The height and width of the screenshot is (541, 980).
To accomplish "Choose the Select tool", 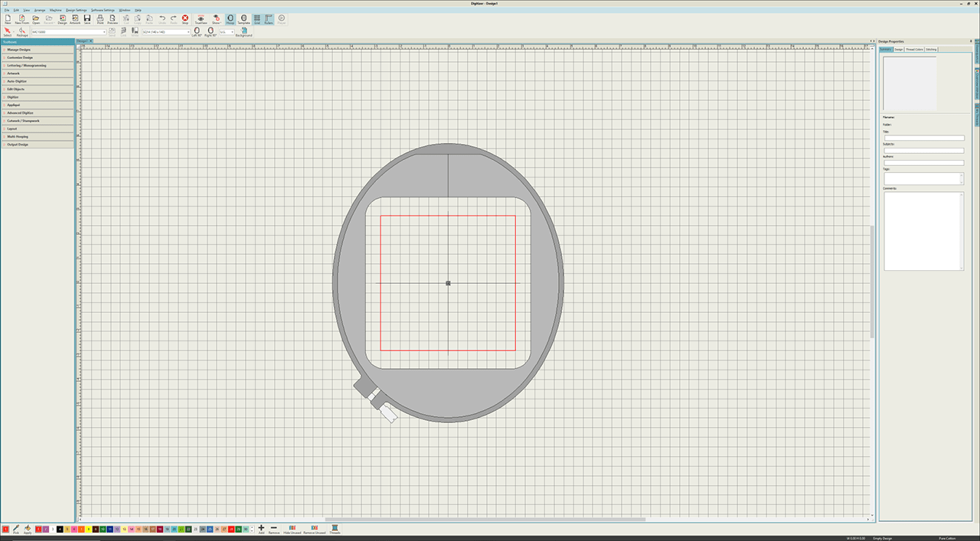I will click(8, 32).
